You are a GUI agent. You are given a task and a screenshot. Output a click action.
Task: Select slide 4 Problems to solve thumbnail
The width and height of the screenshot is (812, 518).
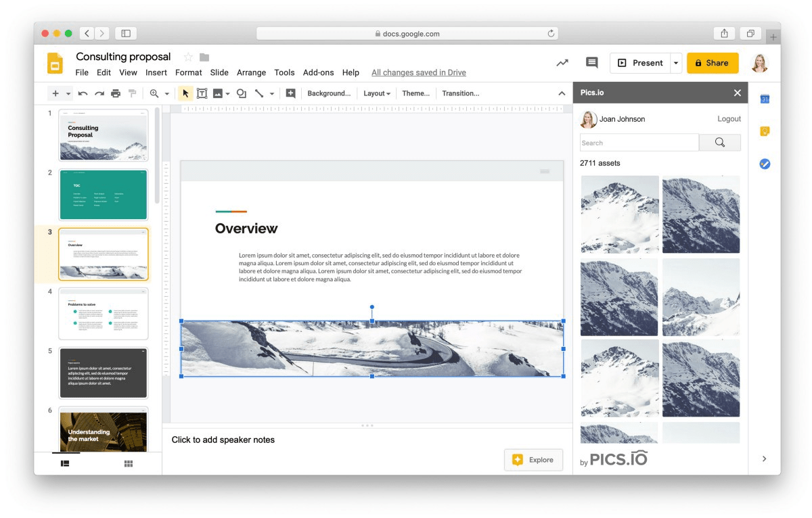[103, 314]
